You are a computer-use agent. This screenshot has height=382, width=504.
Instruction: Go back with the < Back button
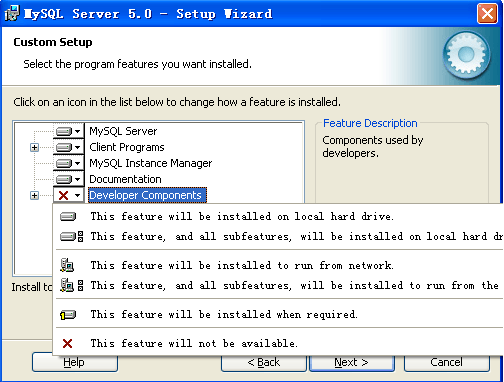(x=264, y=362)
